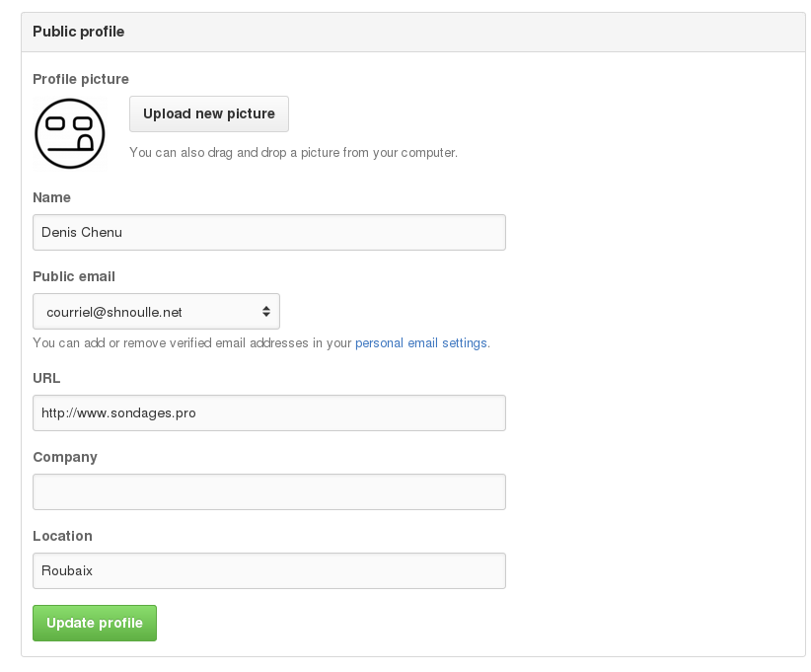Click the verified email addresses help text
This screenshot has height=672, width=811.
point(192,343)
